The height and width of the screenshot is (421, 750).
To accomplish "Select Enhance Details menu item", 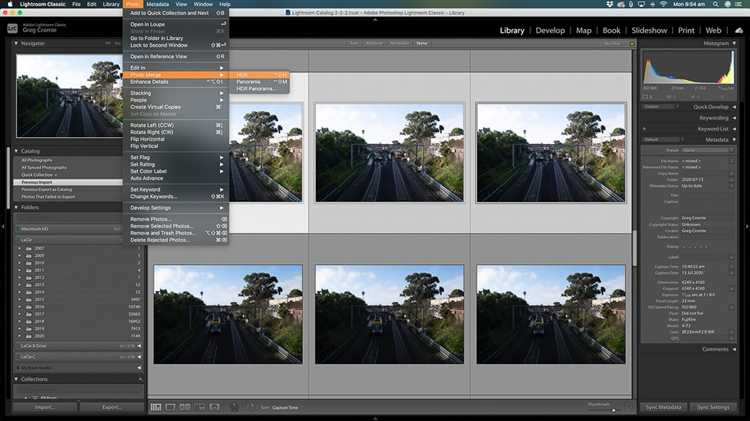I will pyautogui.click(x=176, y=82).
